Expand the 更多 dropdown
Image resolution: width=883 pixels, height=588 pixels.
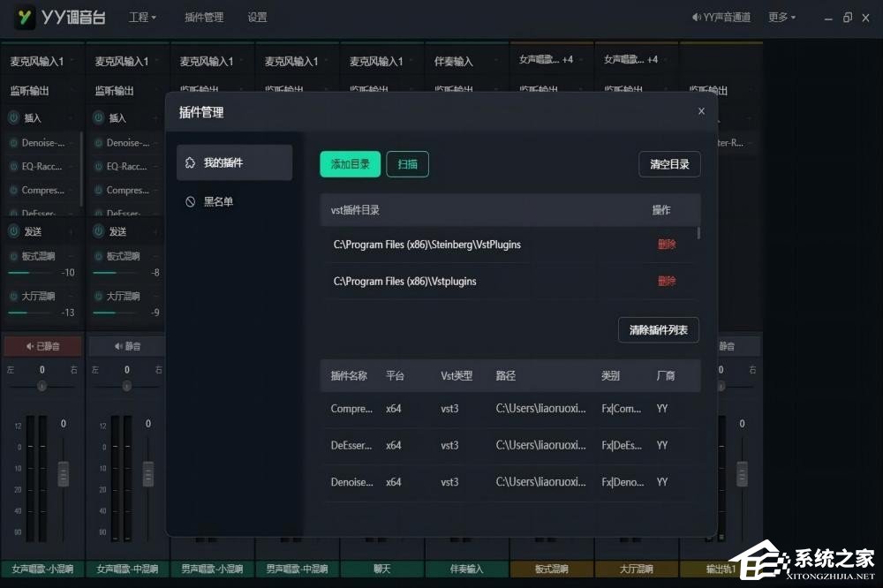point(781,18)
